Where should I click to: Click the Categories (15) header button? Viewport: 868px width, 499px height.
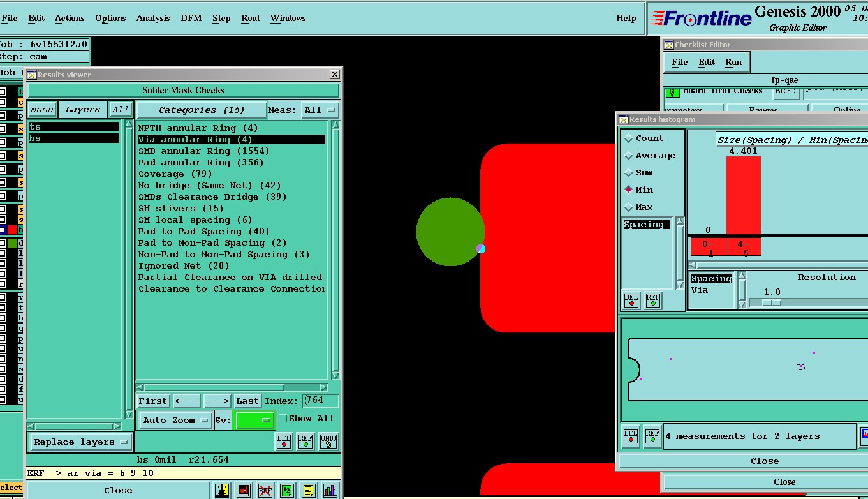tap(202, 110)
